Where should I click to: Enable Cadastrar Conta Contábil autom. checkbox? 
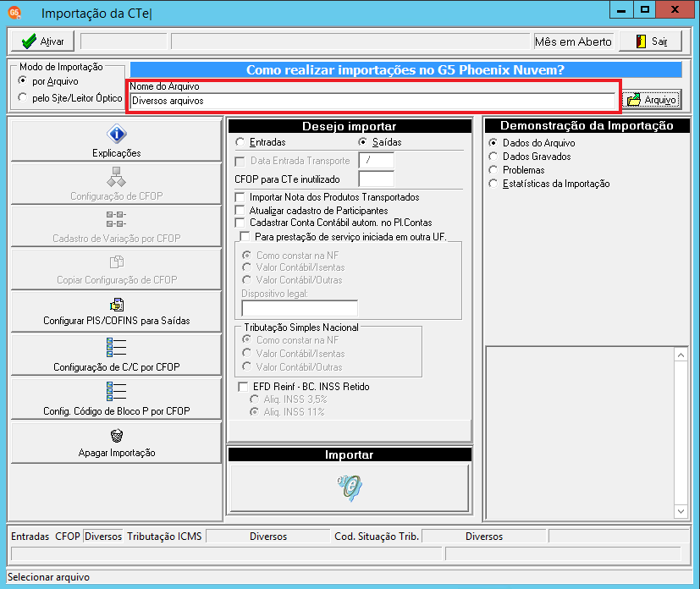click(x=240, y=223)
